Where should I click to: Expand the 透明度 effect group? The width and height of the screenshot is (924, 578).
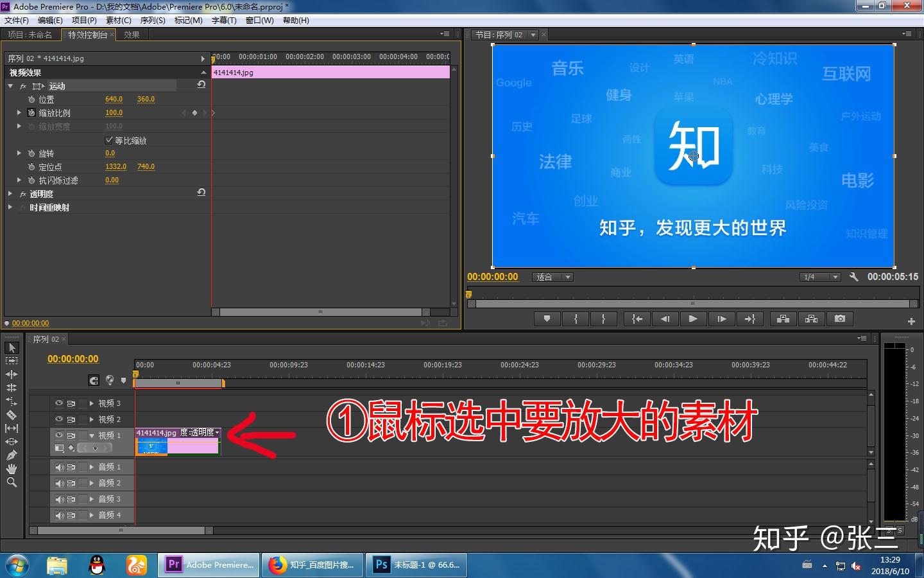tap(10, 194)
